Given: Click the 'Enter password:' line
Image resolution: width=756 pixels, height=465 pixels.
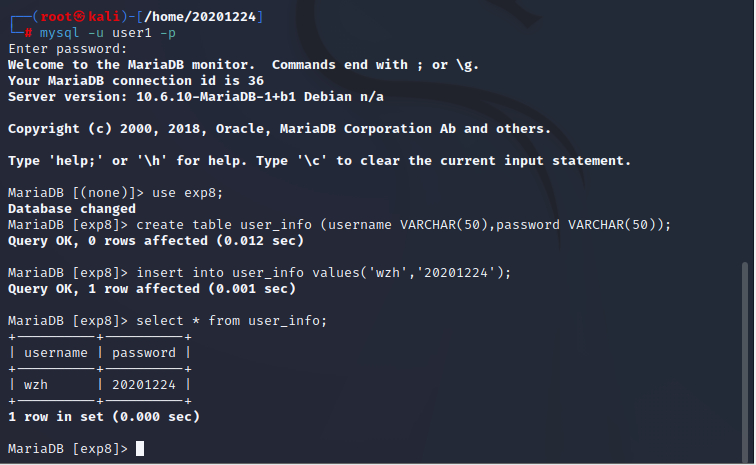Looking at the screenshot, I should (67, 49).
